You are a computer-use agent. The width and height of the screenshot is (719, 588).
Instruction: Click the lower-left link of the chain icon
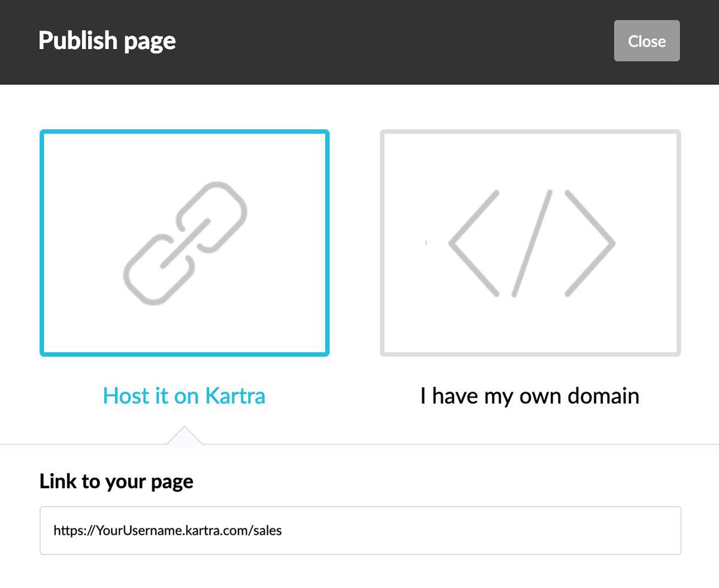pos(154,271)
